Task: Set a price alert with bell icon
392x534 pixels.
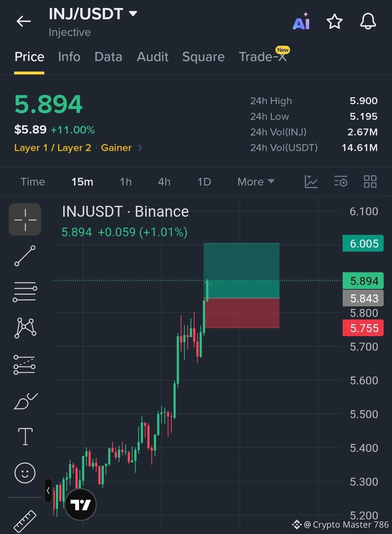Action: [368, 21]
